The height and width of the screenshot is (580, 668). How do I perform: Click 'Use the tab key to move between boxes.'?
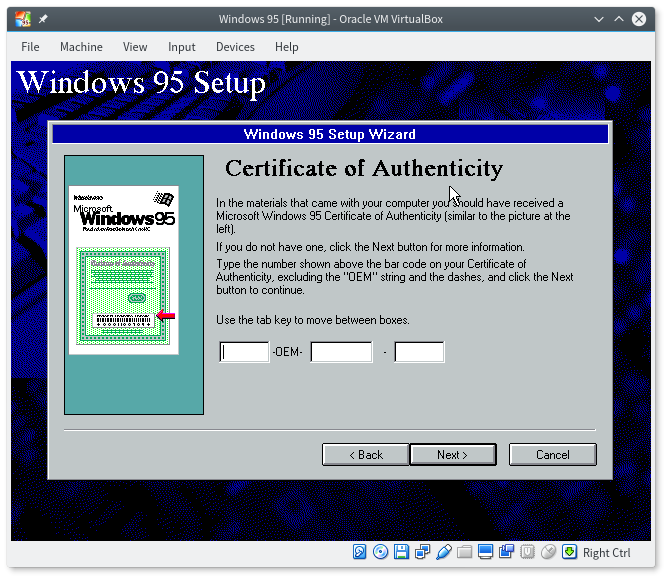tap(313, 320)
